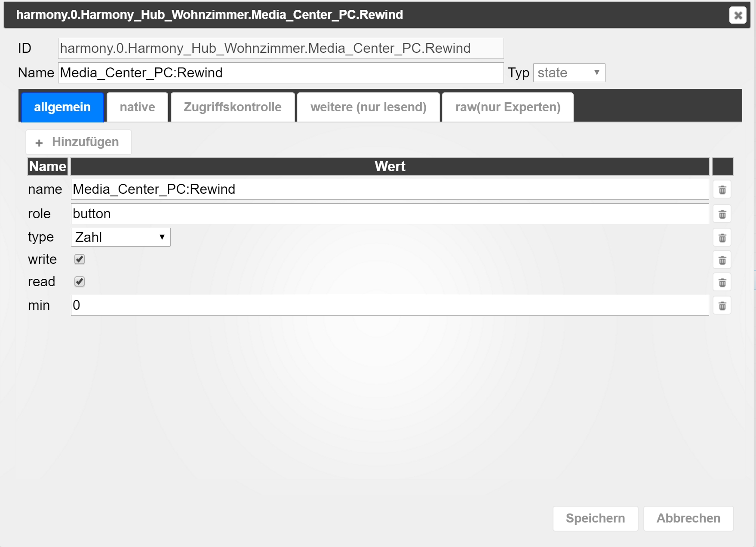Image resolution: width=756 pixels, height=547 pixels.
Task: Delete the read row with trash icon
Action: click(722, 282)
